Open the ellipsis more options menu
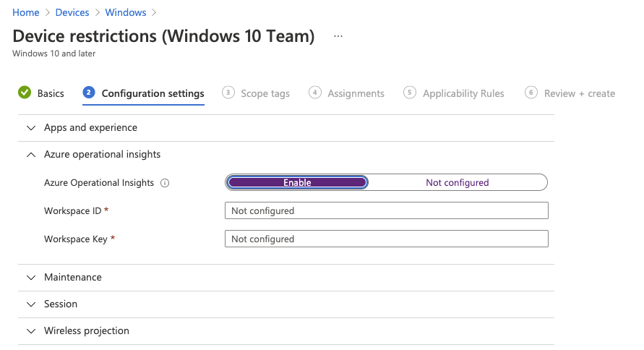This screenshot has height=350, width=644. coord(338,36)
